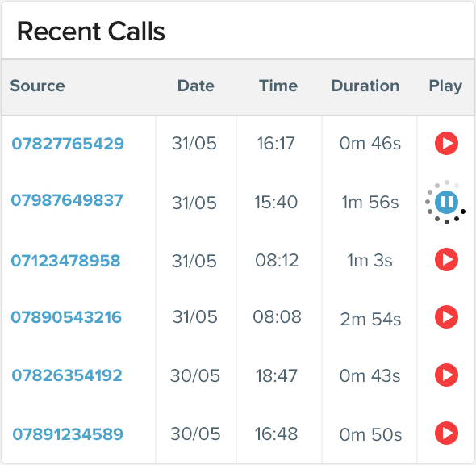Pause the playing call from 07987649837
476x465 pixels.
[446, 202]
